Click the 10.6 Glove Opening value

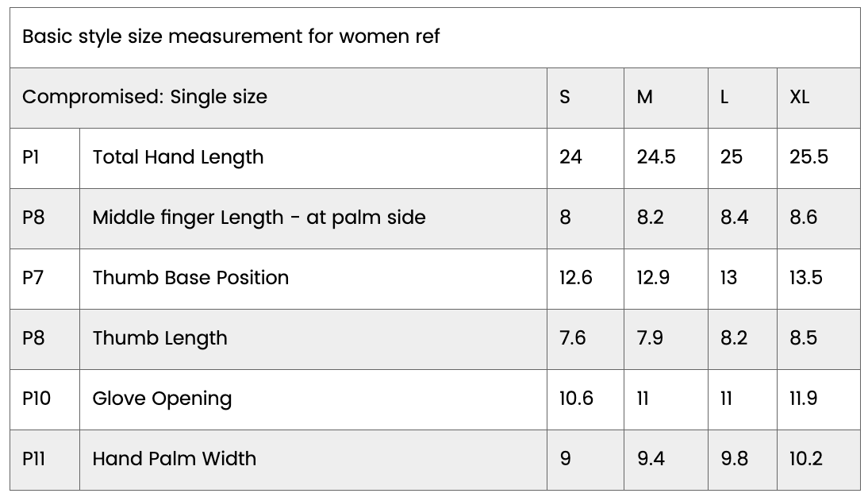click(x=576, y=399)
